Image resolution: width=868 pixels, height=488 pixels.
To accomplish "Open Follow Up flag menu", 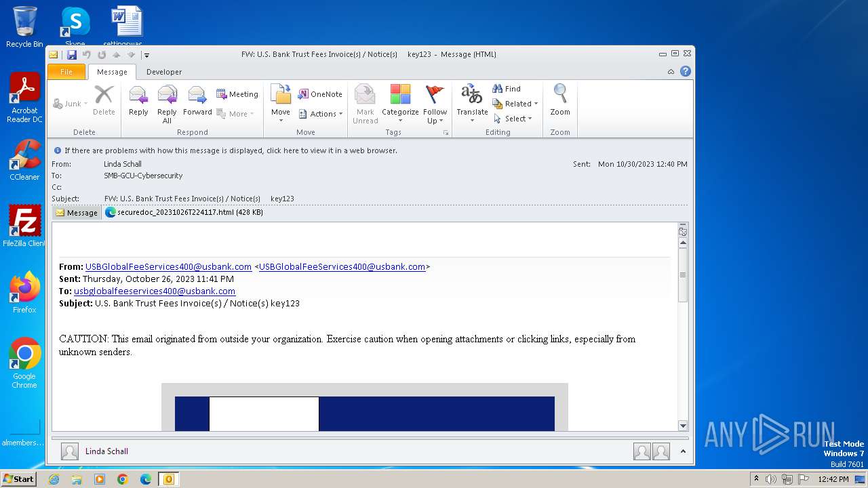I will click(x=435, y=104).
